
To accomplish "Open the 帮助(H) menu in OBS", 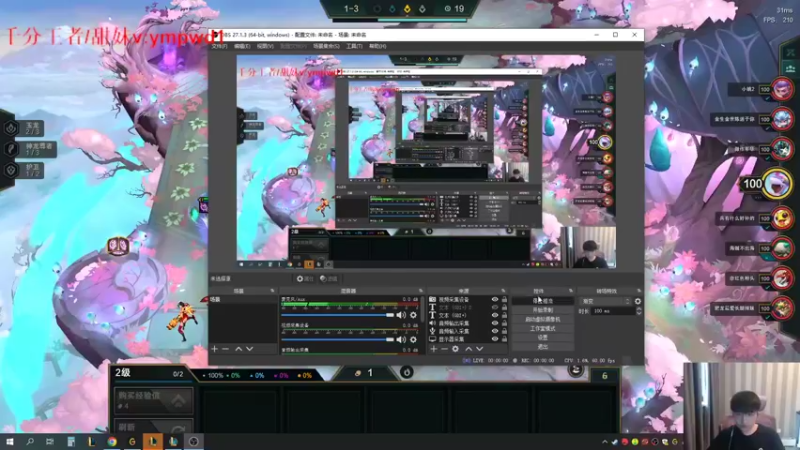I will tap(378, 46).
